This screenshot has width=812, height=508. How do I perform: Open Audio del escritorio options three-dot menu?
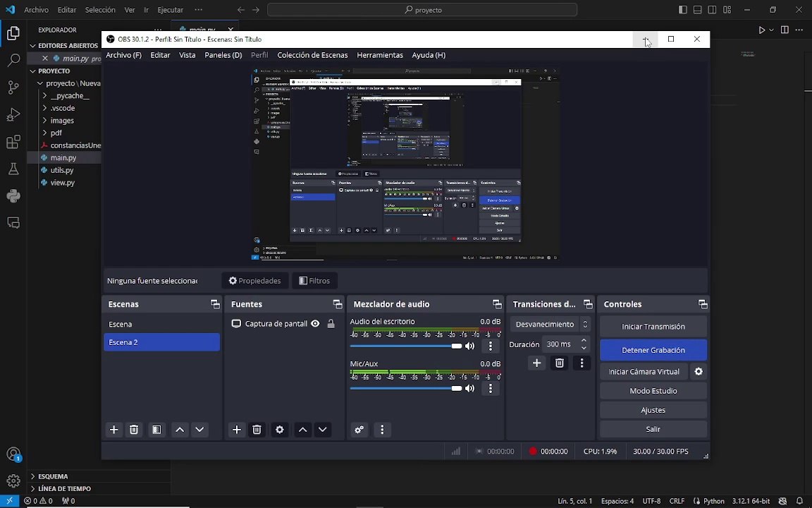pos(491,346)
